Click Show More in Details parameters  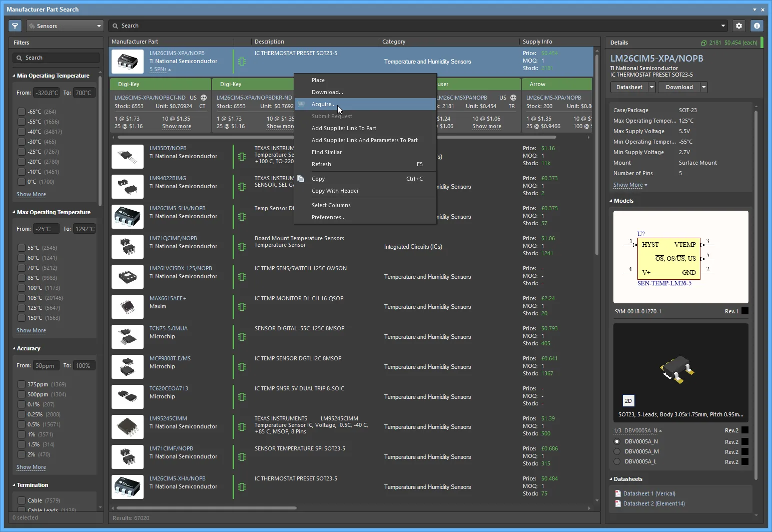[x=630, y=185]
